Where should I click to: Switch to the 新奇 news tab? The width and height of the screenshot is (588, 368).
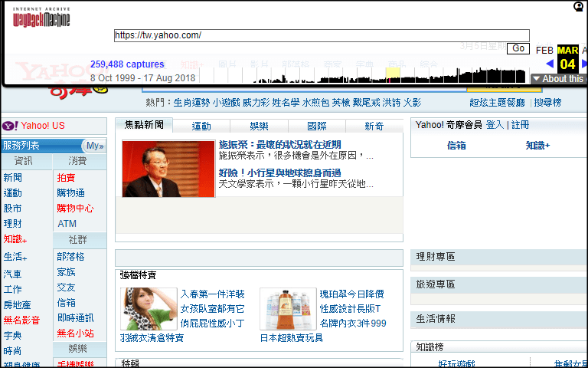pos(374,127)
